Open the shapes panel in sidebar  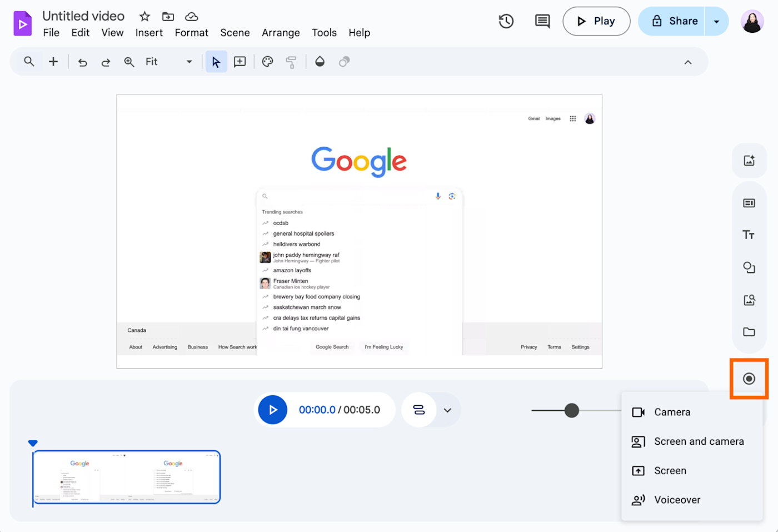[x=749, y=267]
